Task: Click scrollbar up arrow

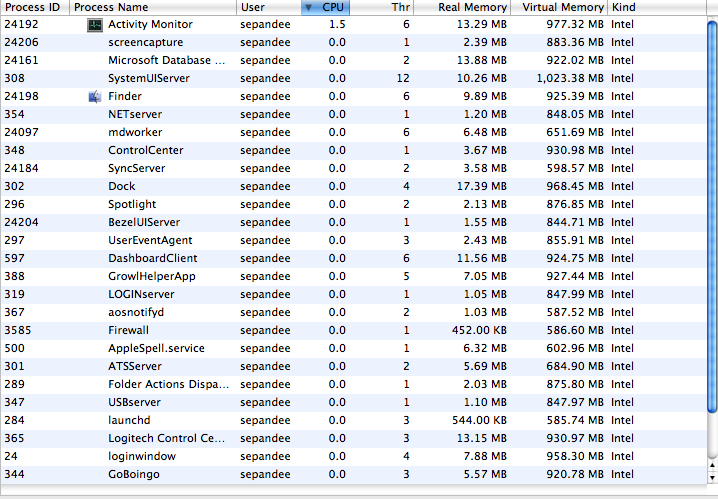Action: [x=712, y=466]
